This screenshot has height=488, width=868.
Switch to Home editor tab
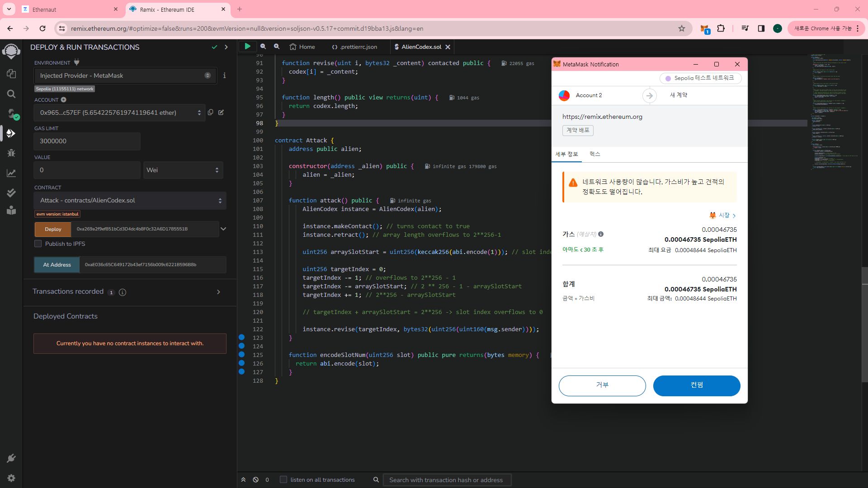pyautogui.click(x=302, y=47)
